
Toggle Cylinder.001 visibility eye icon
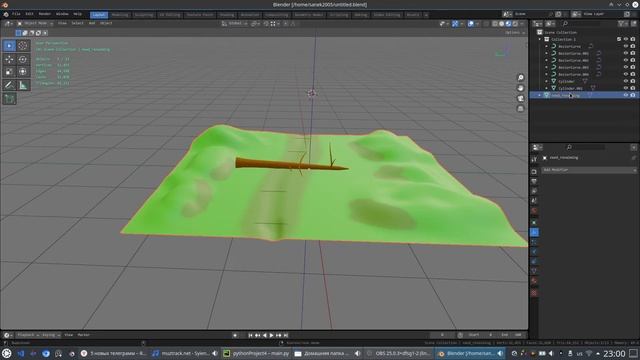626,88
